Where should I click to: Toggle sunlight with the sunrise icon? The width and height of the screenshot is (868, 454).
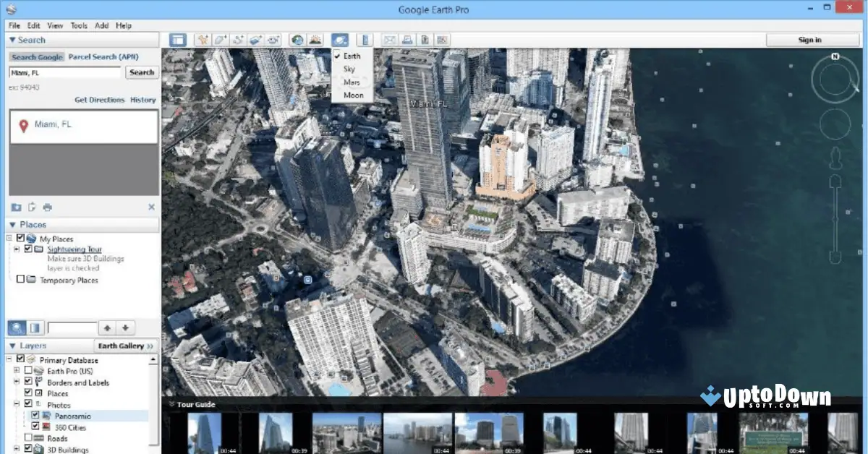pos(315,40)
